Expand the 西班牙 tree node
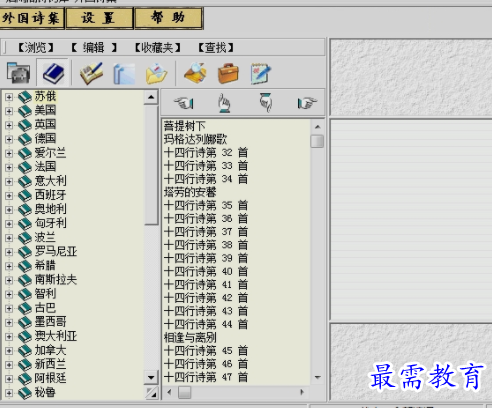492x408 pixels. [9, 196]
